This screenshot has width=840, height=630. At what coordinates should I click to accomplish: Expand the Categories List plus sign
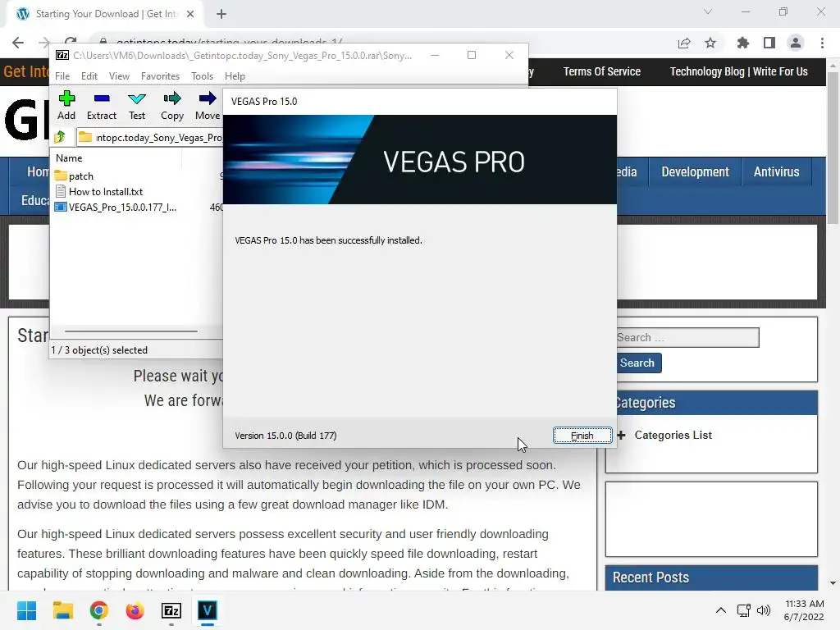(x=621, y=435)
